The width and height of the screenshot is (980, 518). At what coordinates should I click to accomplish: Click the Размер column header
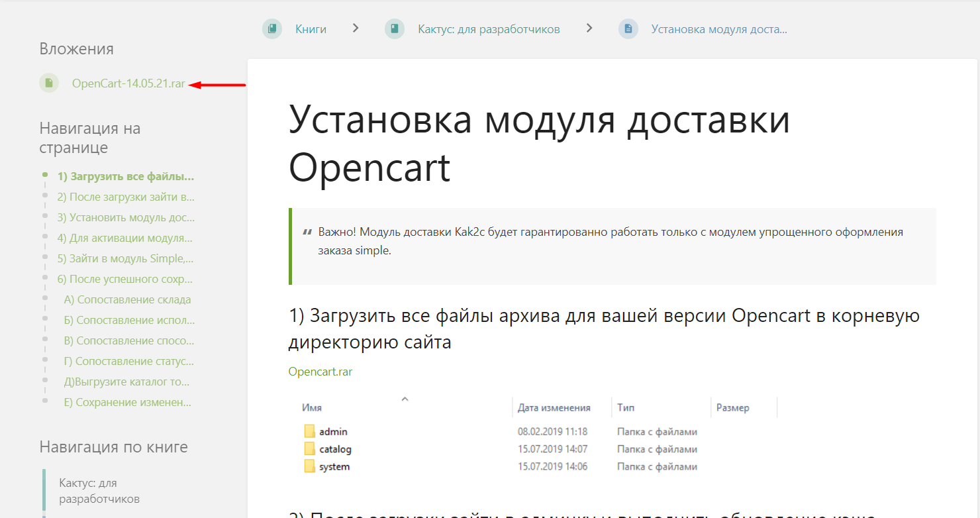coord(733,407)
